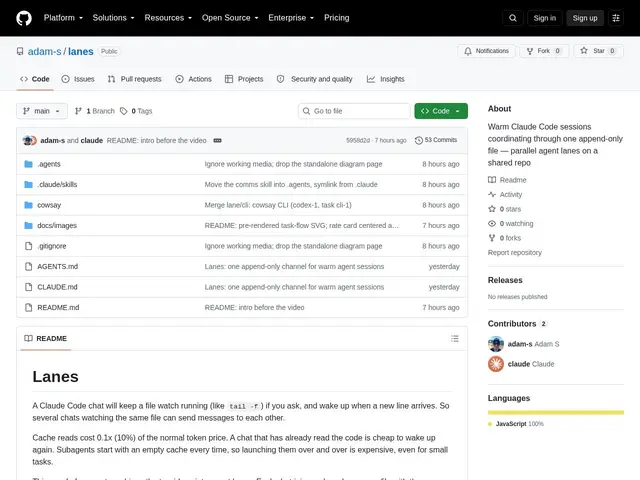View the 1 Branch link

click(95, 111)
